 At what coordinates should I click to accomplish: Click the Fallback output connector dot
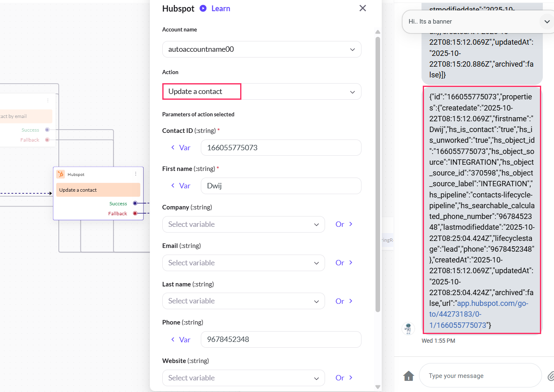pos(135,213)
